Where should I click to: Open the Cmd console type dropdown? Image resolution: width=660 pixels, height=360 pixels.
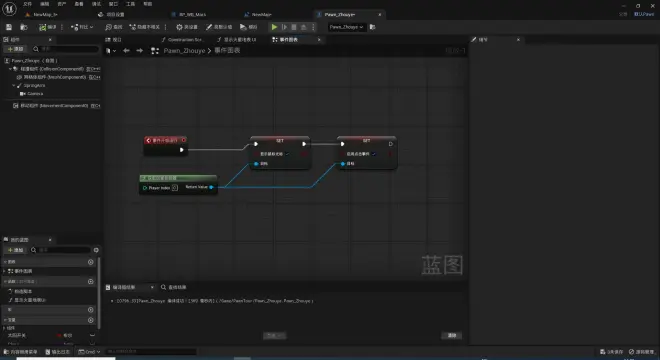click(89, 352)
